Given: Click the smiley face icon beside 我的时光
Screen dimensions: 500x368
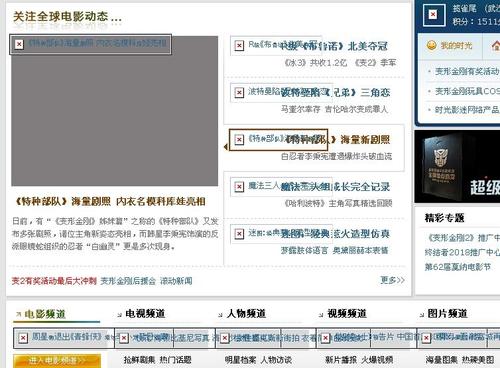Looking at the screenshot, I should pyautogui.click(x=431, y=45).
